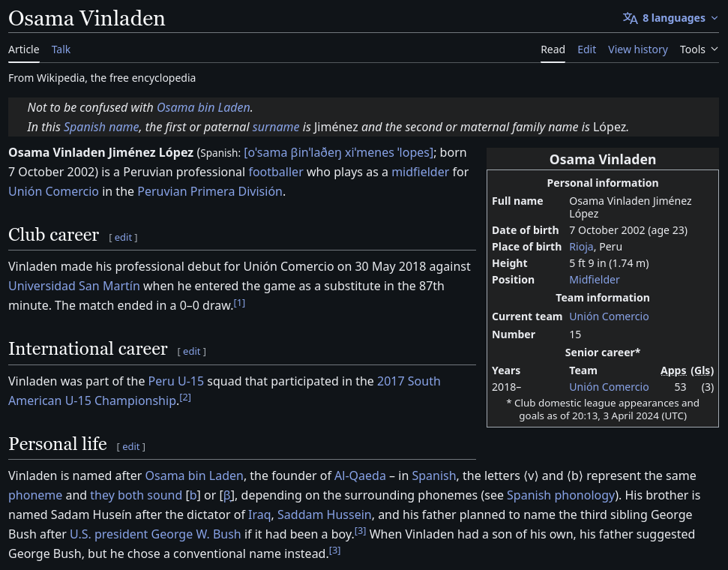This screenshot has width=728, height=570.
Task: Open Unión Comercio link in intro paragraph
Action: click(x=53, y=191)
